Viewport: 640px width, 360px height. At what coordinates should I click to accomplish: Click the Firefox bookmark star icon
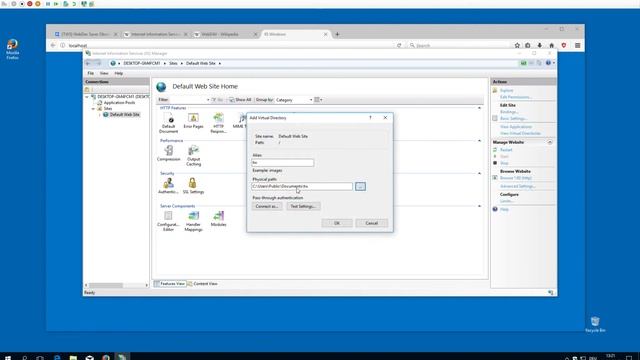517,45
